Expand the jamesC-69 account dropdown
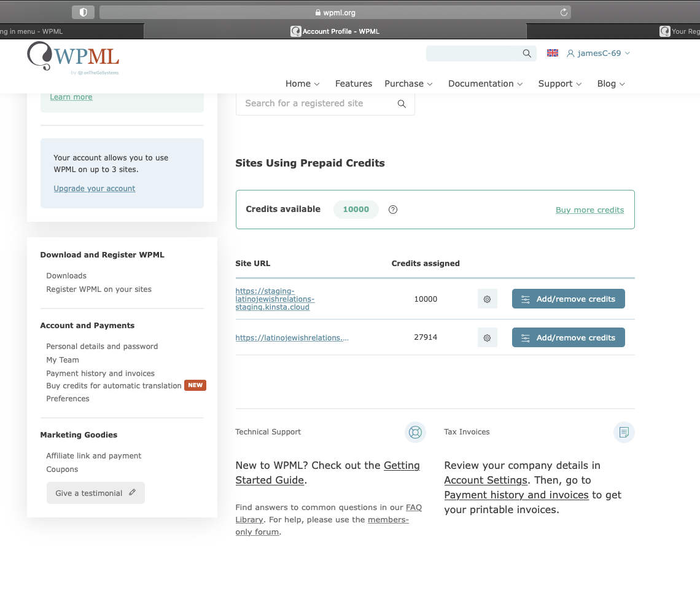700x593 pixels. [x=599, y=53]
